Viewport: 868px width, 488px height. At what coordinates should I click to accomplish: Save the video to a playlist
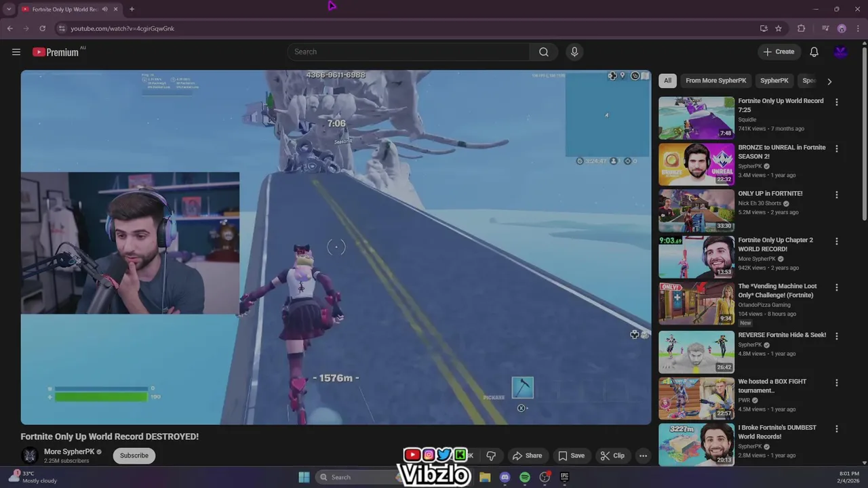[x=571, y=455]
